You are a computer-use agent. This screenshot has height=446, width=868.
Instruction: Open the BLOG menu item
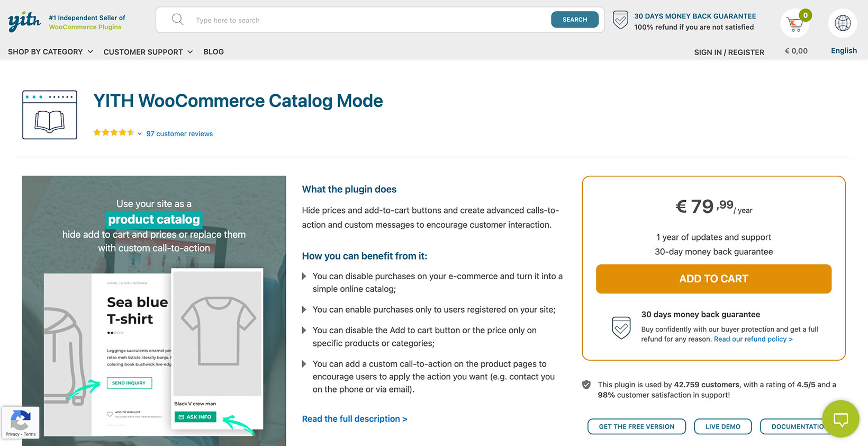coord(213,51)
